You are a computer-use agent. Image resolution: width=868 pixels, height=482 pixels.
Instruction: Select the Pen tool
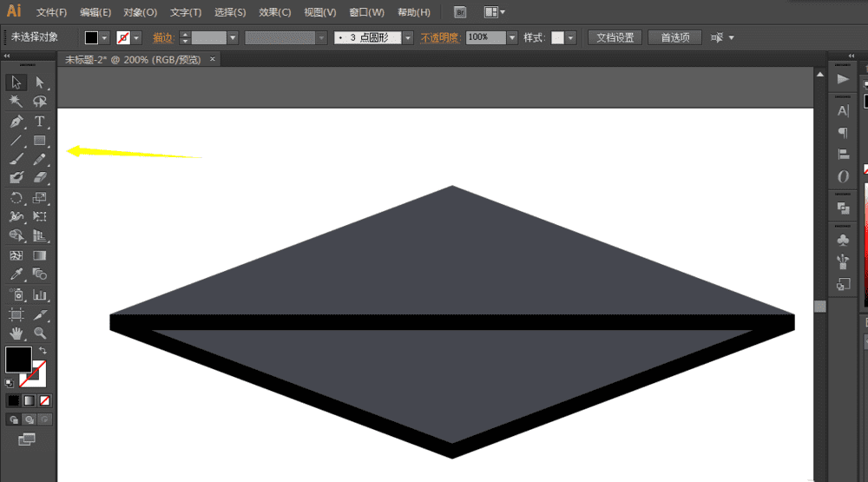tap(16, 122)
